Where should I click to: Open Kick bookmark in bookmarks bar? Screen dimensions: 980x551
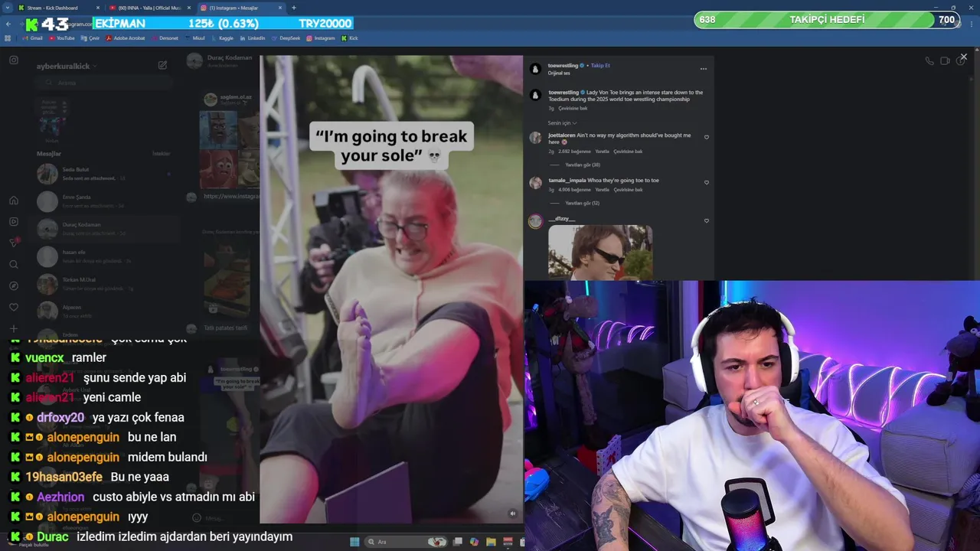[350, 37]
